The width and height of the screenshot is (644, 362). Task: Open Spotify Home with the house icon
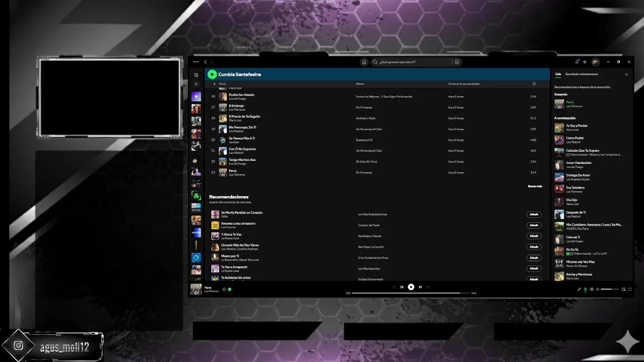[364, 62]
